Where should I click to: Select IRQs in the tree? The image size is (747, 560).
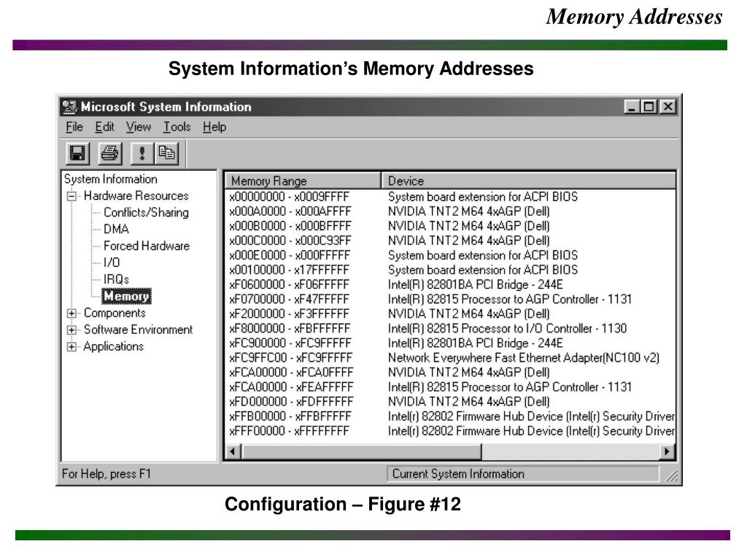[x=116, y=279]
